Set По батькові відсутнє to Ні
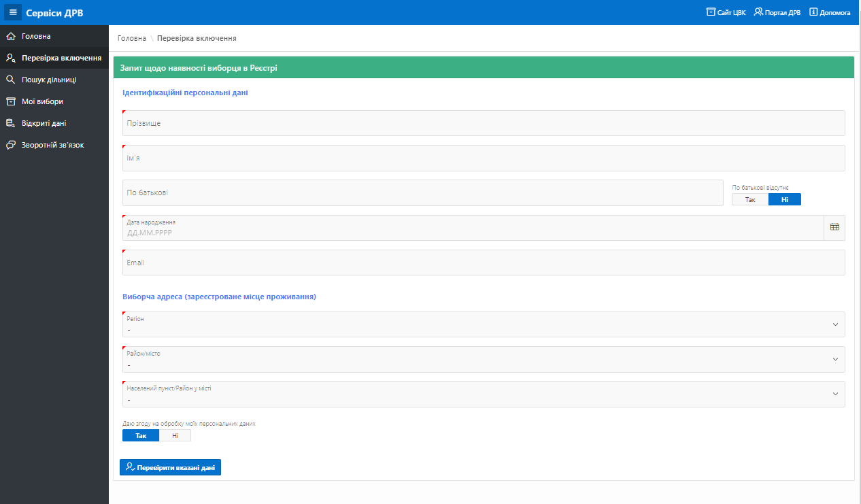This screenshot has height=504, width=861. (x=785, y=199)
